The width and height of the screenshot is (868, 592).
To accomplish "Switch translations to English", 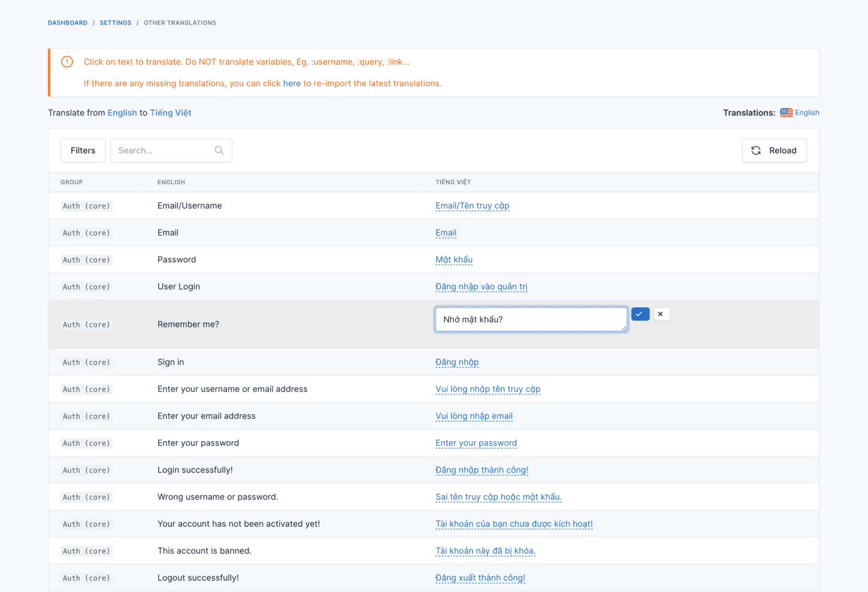I will pyautogui.click(x=807, y=113).
